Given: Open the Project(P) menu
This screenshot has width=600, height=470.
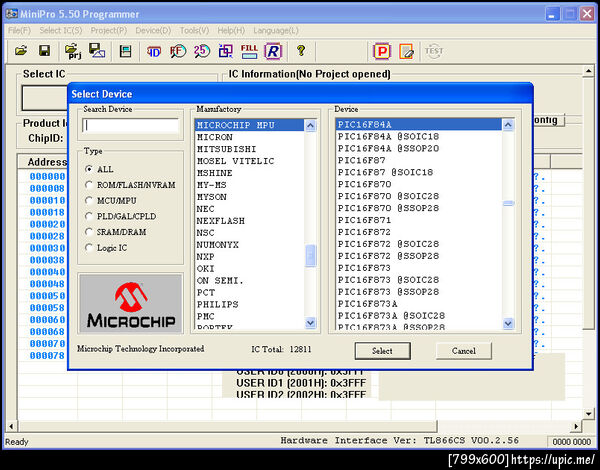Looking at the screenshot, I should tap(109, 31).
